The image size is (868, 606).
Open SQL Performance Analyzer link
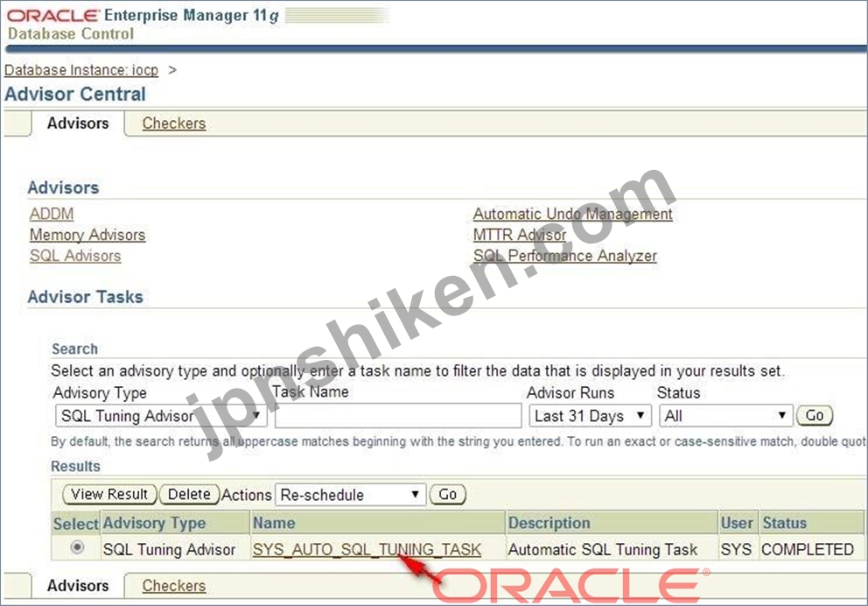(565, 256)
